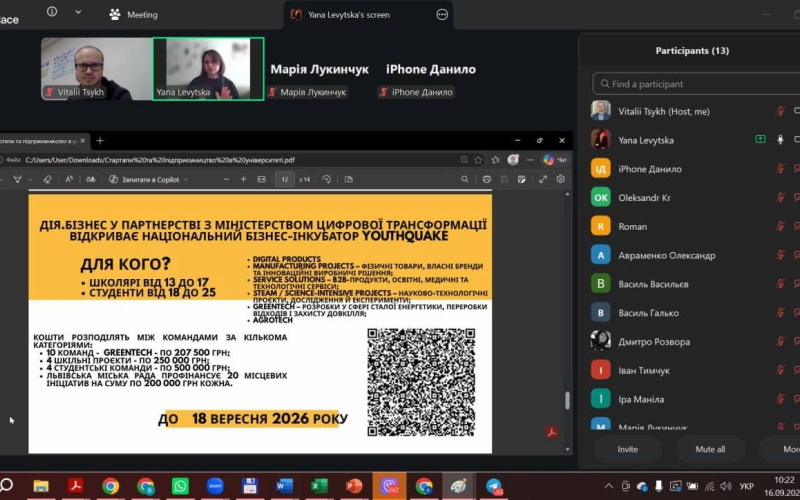Print the PDF document

(x=487, y=180)
